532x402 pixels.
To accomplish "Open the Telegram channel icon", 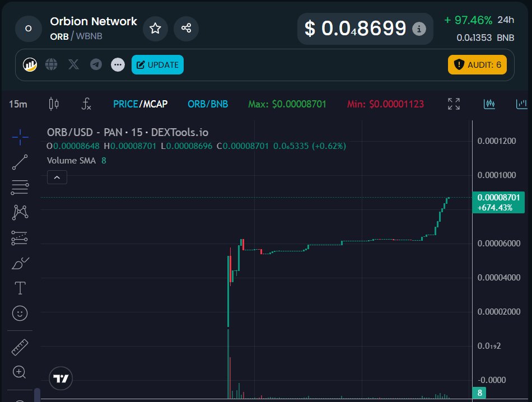I will [x=96, y=64].
